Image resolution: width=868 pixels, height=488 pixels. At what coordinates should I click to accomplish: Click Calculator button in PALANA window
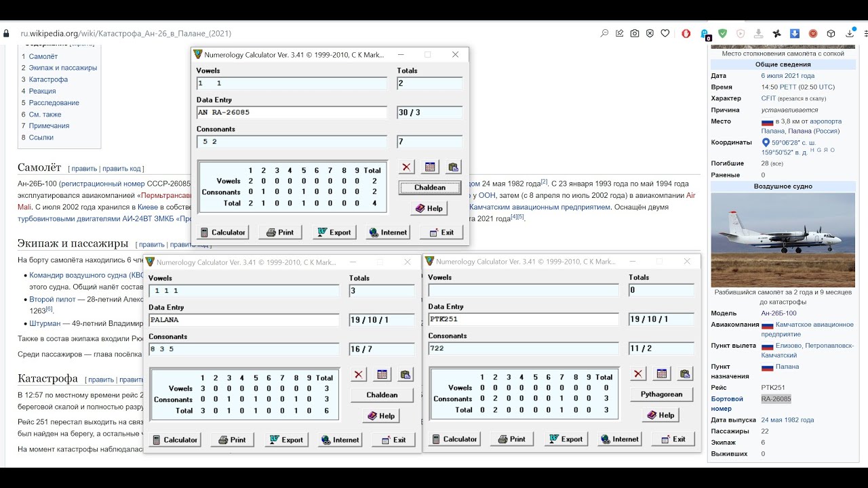(175, 440)
